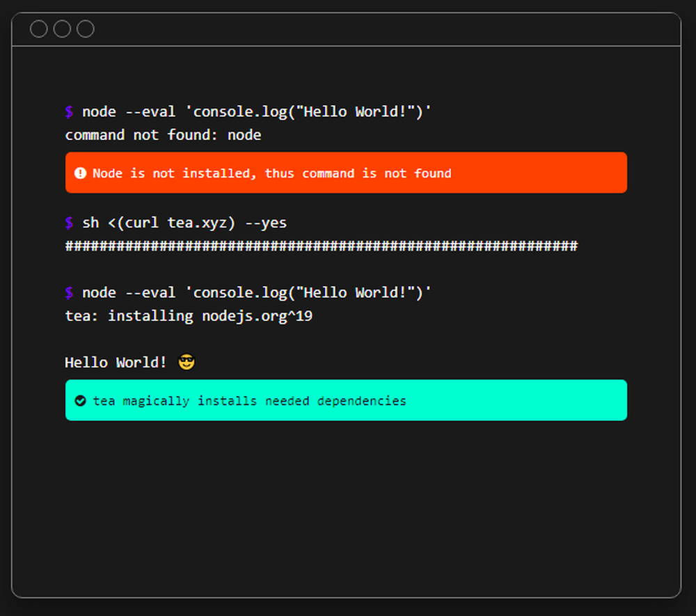Click the 'Hello World!' output text

coord(116,363)
